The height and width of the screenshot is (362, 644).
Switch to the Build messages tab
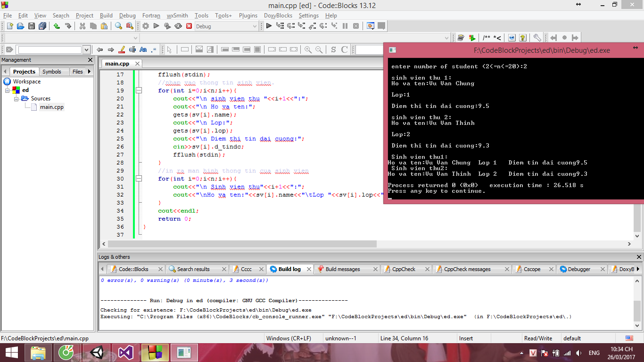pyautogui.click(x=342, y=269)
